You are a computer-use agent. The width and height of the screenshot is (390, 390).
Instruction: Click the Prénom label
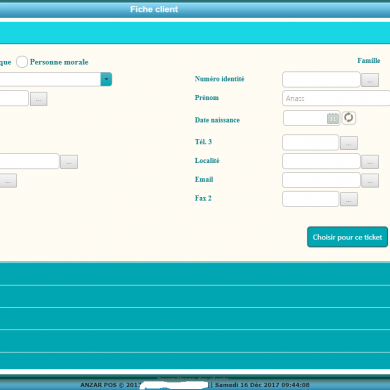(x=207, y=98)
